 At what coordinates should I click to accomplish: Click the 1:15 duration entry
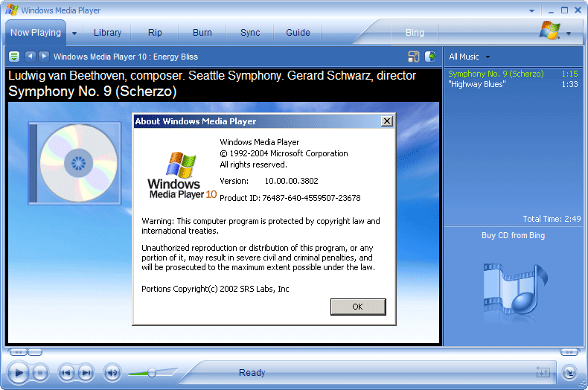point(569,74)
